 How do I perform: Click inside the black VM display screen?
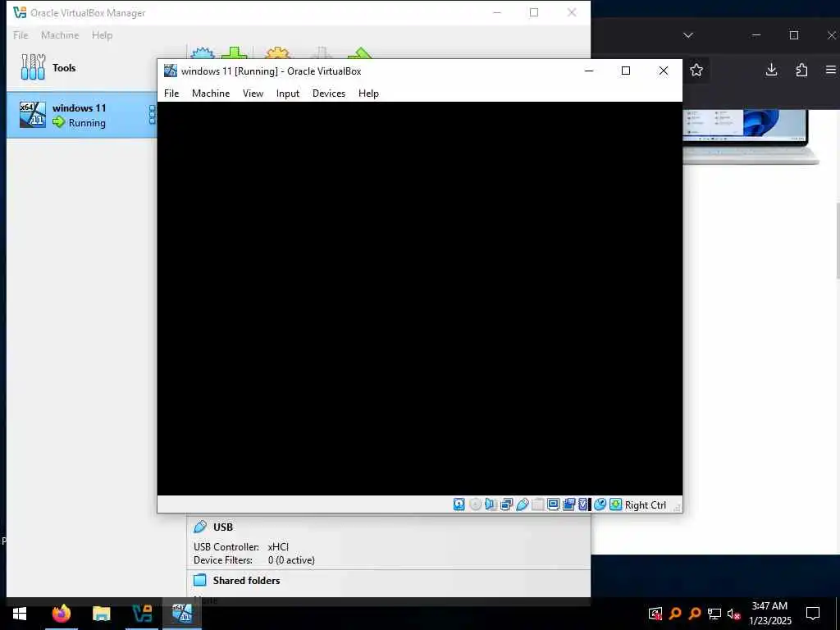click(x=419, y=299)
